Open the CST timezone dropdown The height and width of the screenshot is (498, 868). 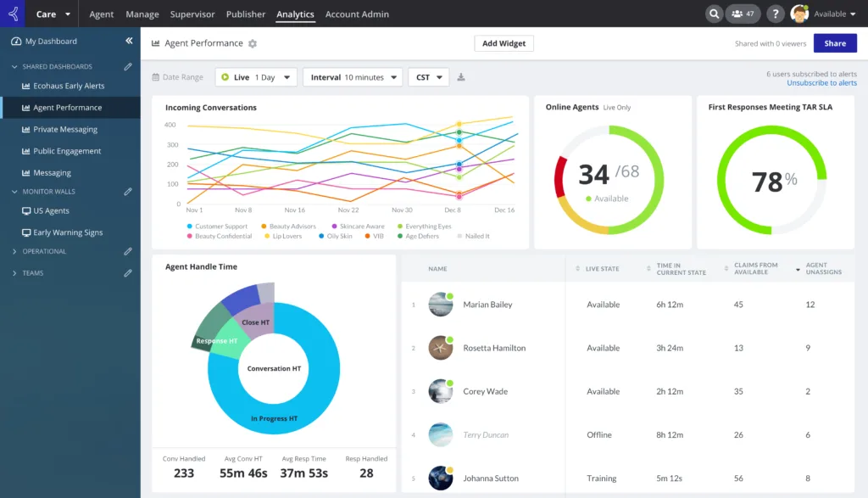(x=428, y=77)
